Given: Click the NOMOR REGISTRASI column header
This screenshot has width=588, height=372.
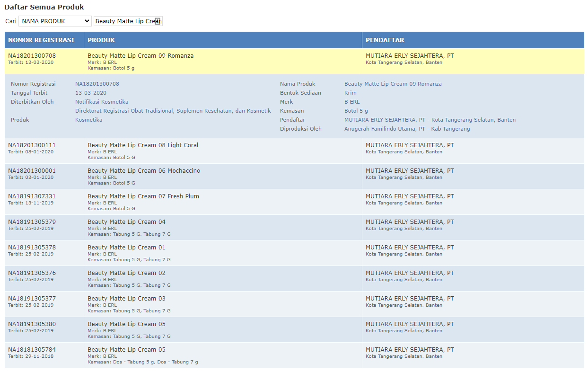Looking at the screenshot, I should tap(41, 40).
